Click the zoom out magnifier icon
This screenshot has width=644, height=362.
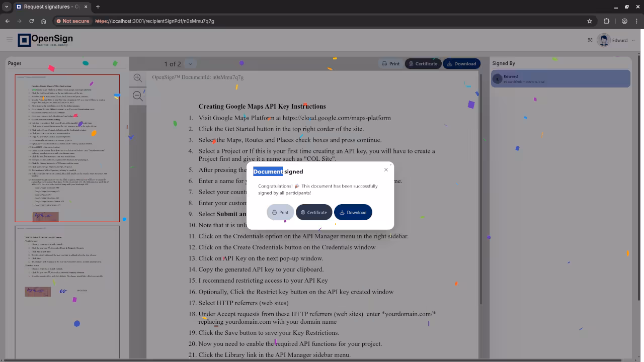coord(137,96)
